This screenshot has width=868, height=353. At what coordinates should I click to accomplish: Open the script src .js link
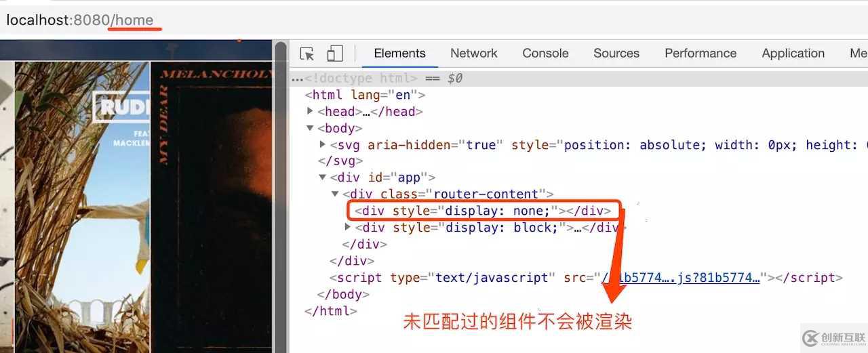679,278
